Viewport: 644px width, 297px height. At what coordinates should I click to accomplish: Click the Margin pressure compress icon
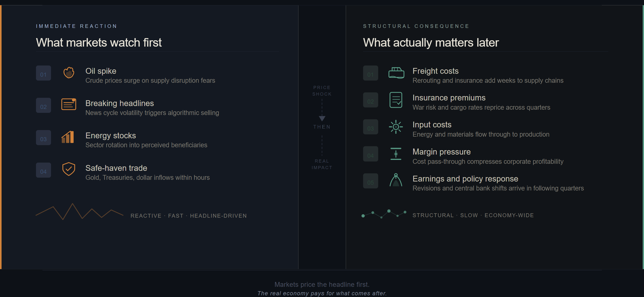(396, 154)
